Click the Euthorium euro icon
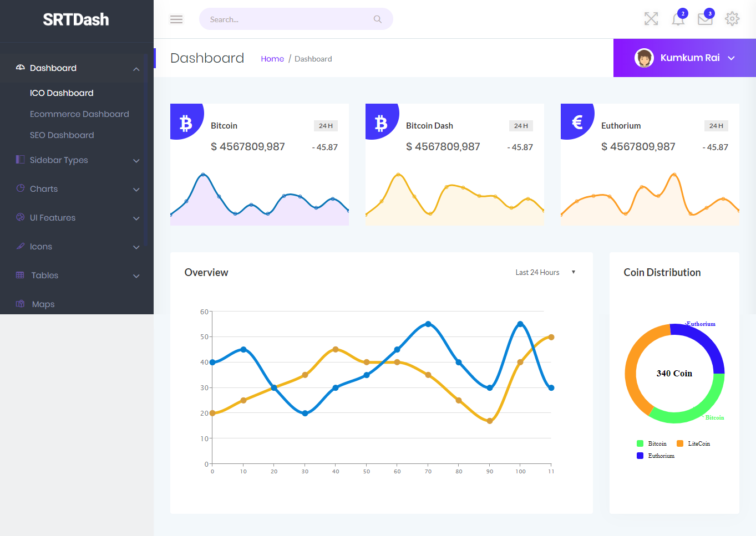The width and height of the screenshot is (756, 536). point(577,122)
